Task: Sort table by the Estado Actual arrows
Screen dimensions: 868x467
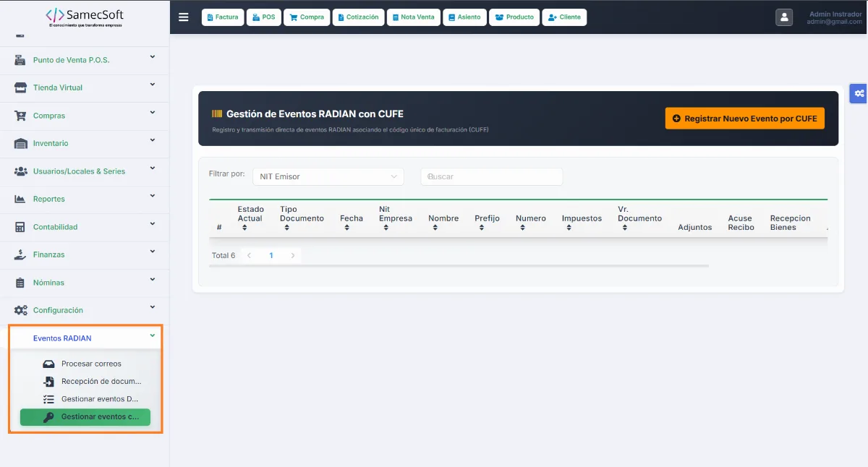Action: pos(244,228)
